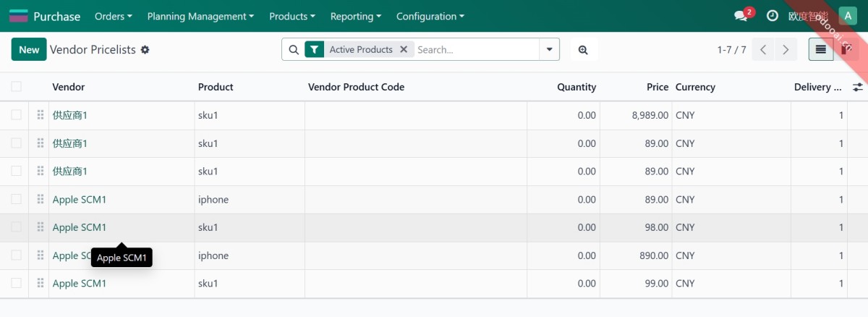868x317 pixels.
Task: Click the New button
Action: click(x=29, y=50)
